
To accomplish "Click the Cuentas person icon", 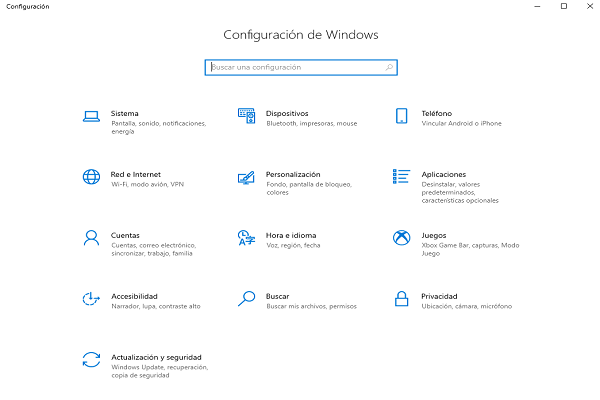I will [91, 238].
